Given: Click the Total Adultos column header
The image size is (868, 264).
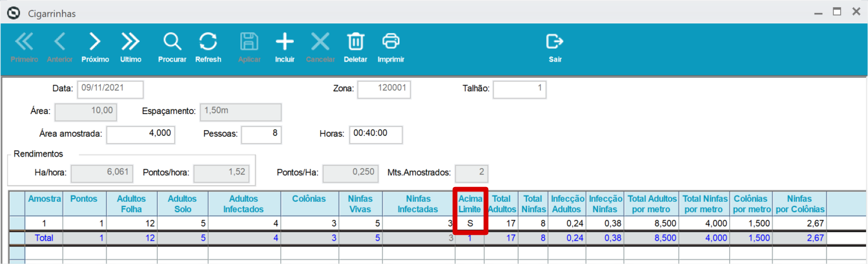Looking at the screenshot, I should (502, 203).
